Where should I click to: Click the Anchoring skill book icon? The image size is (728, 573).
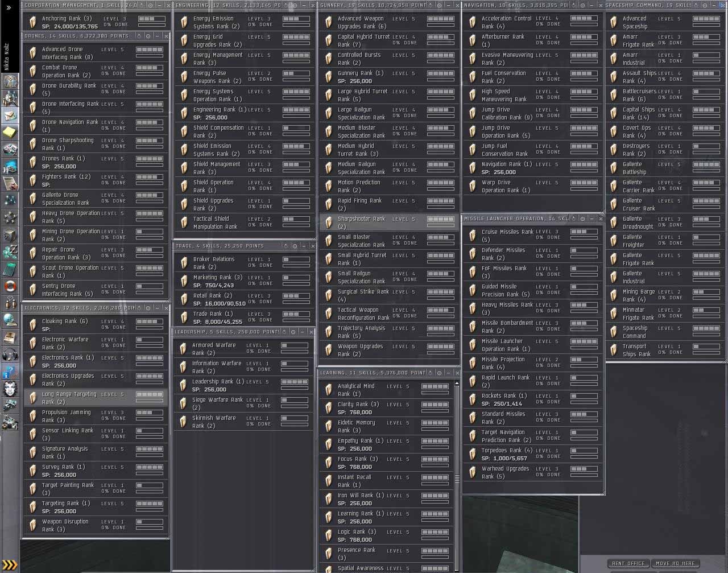point(33,22)
